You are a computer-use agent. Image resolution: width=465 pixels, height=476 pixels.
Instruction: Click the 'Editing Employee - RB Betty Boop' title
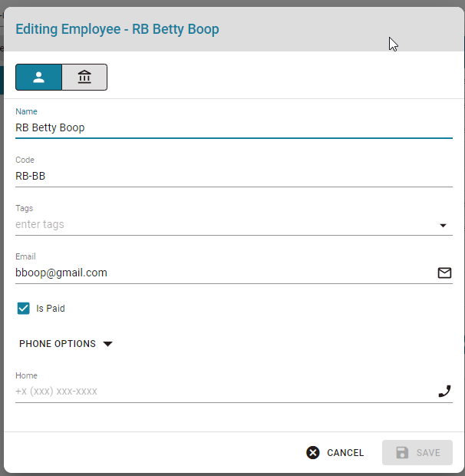(x=117, y=29)
